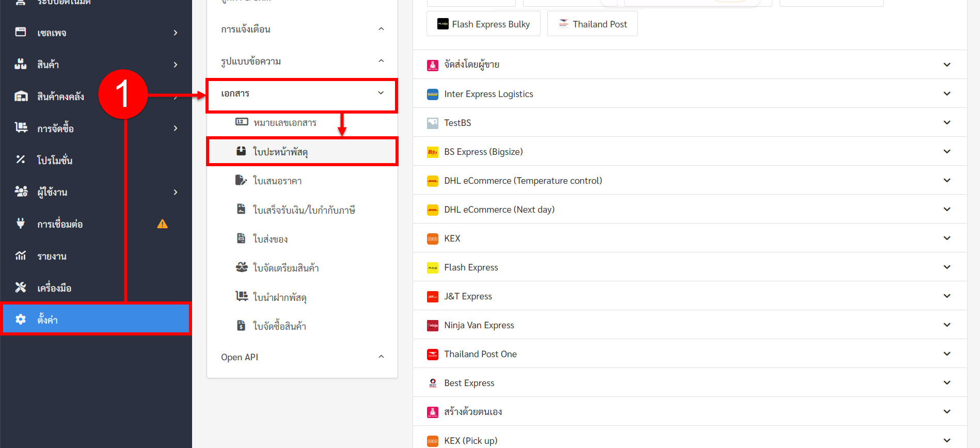
Task: Click the ใบนำฝากพัสดุ cart icon
Action: [242, 296]
